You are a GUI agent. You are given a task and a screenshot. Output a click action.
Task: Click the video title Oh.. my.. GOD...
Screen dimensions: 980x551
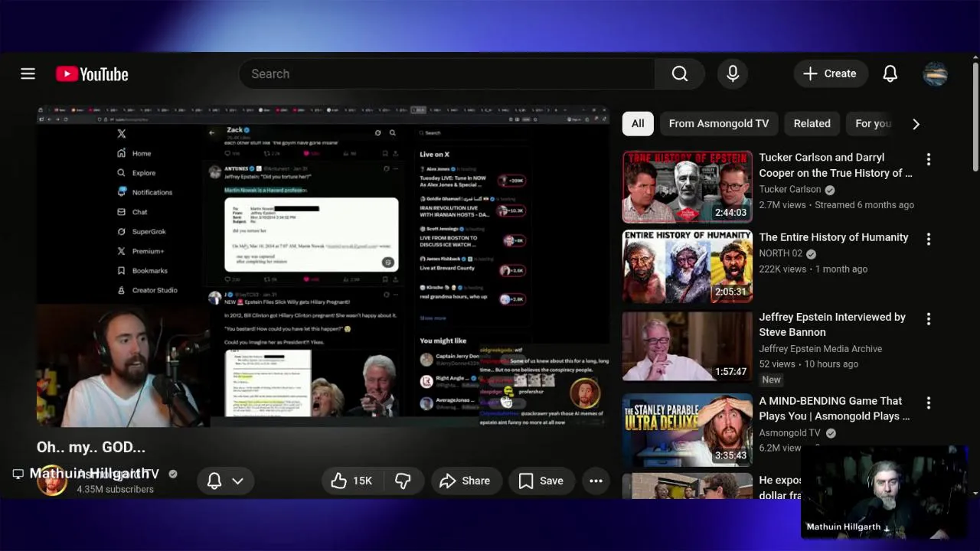(91, 447)
